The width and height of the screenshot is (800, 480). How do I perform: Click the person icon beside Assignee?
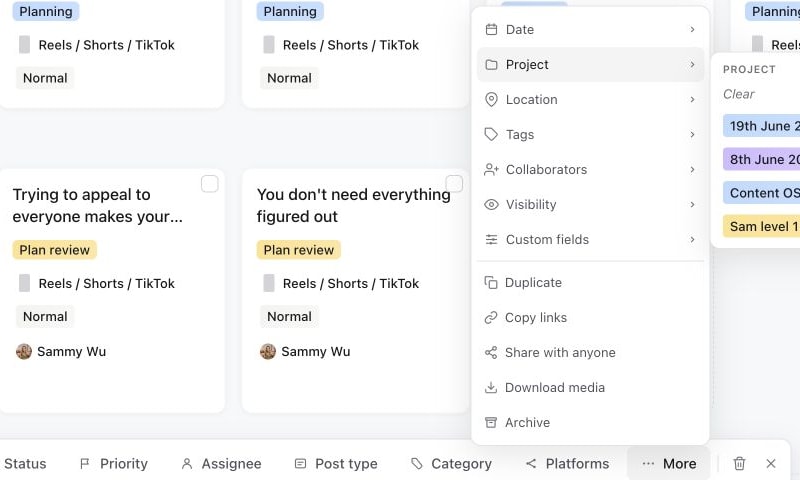[x=187, y=463]
